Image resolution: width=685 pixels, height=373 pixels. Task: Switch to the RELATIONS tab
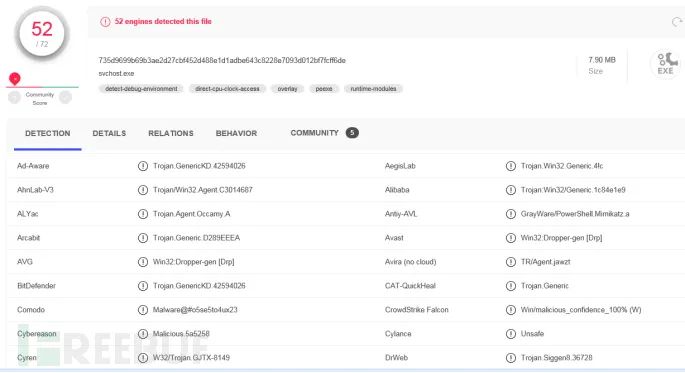point(171,133)
